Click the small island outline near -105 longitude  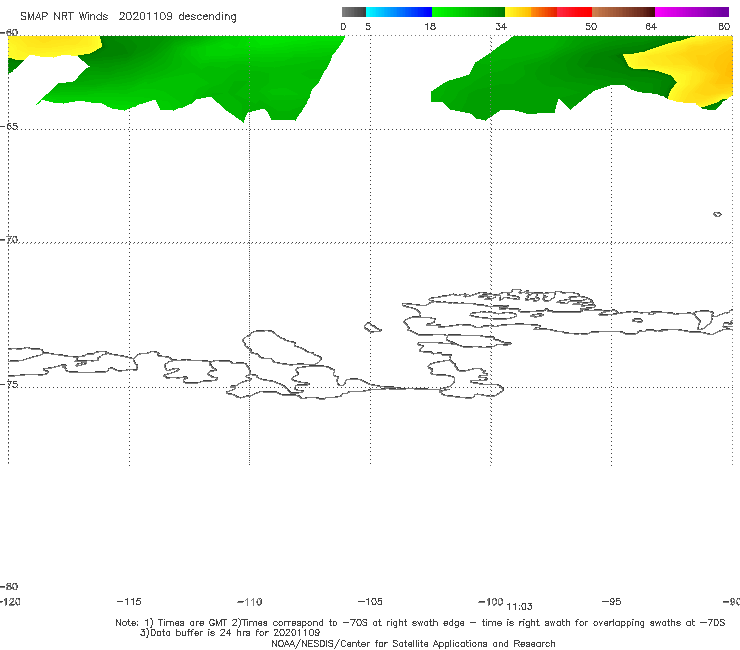(372, 327)
